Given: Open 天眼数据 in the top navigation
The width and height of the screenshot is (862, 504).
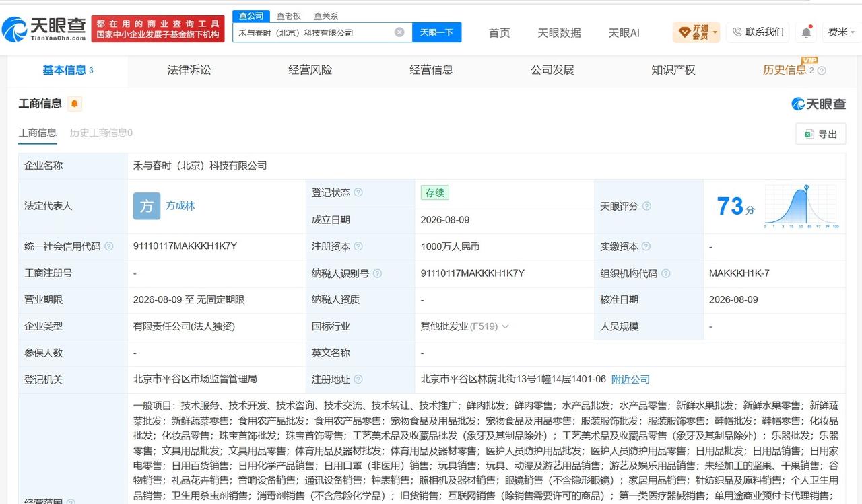Looking at the screenshot, I should [x=559, y=32].
